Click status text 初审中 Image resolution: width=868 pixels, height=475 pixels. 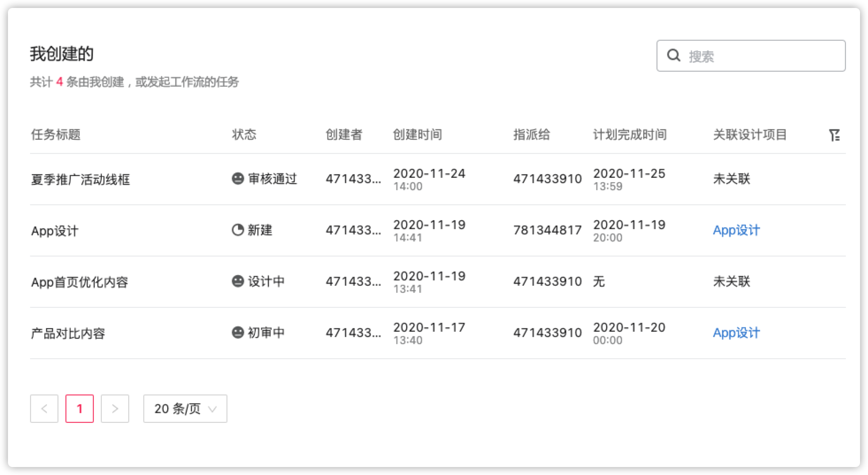point(266,333)
